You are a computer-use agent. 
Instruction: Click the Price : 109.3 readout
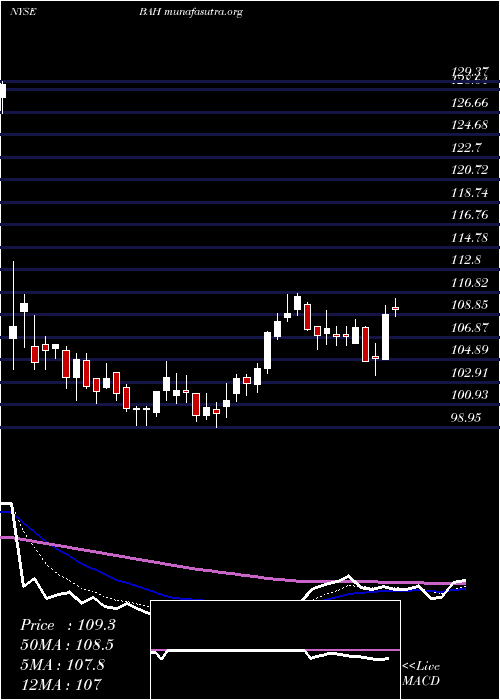[68, 625]
